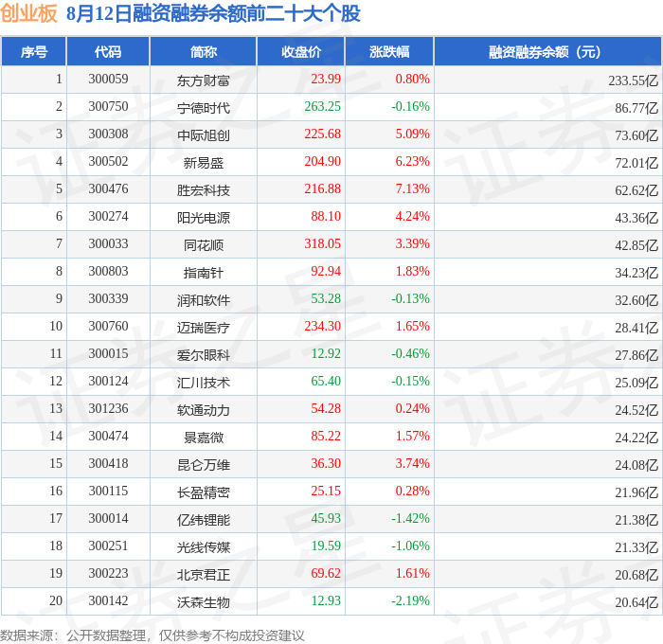This screenshot has width=663, height=644.
Task: Select the 软通动力 name cell
Action: click(204, 410)
